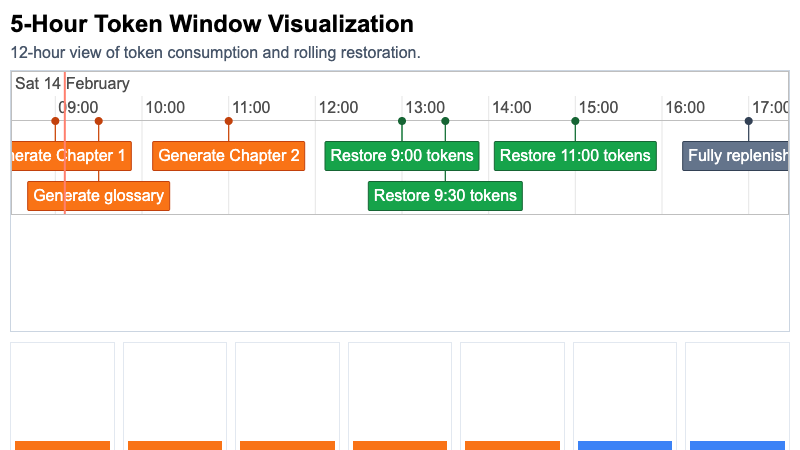Viewport: 800px width, 450px height.
Task: Select the first blue bar at the bottom
Action: point(625,445)
